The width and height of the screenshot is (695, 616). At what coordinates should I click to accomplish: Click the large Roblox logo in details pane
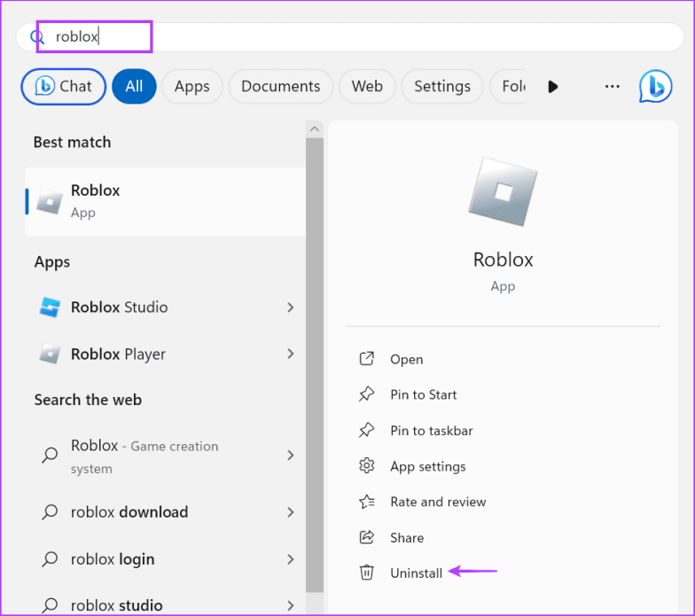(x=503, y=191)
